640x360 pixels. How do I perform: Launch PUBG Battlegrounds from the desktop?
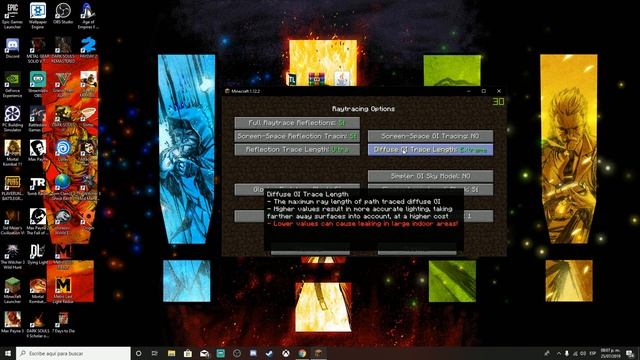(12, 188)
